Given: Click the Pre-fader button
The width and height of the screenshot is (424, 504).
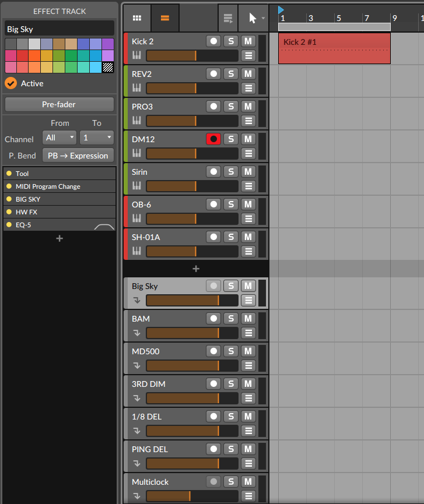Looking at the screenshot, I should tap(59, 104).
